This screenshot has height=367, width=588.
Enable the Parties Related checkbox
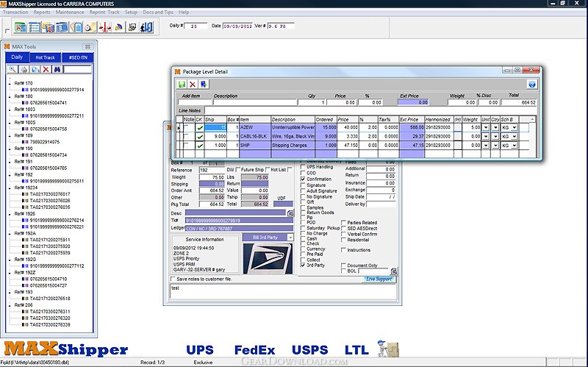click(x=343, y=223)
